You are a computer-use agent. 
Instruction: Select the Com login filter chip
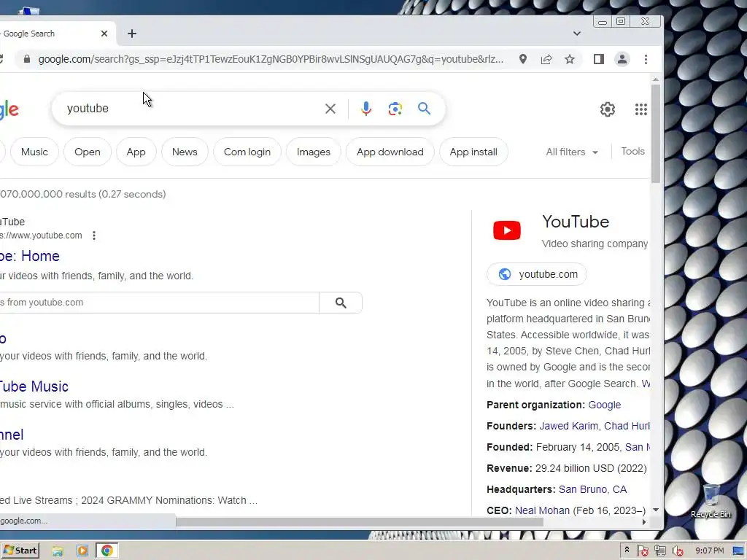click(x=247, y=152)
